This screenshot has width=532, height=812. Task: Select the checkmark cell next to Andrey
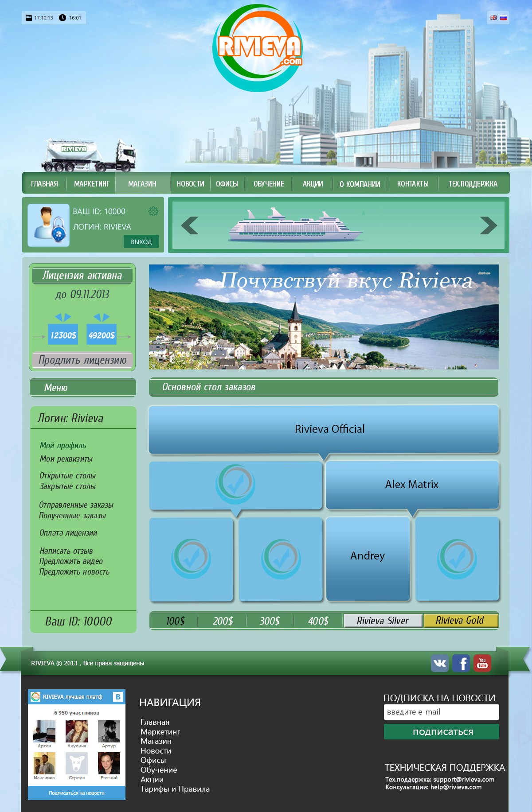(x=457, y=559)
